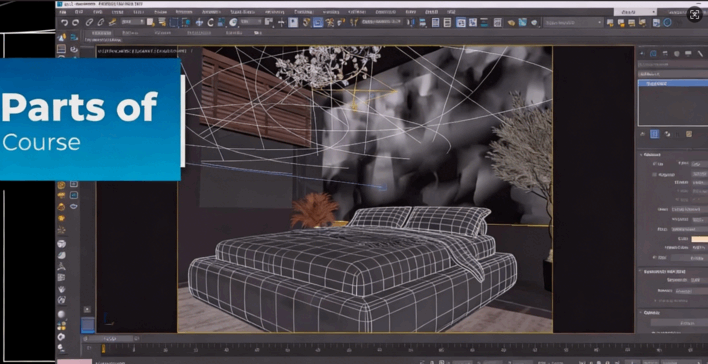Click Configure Modifier Sets icon

[689, 134]
